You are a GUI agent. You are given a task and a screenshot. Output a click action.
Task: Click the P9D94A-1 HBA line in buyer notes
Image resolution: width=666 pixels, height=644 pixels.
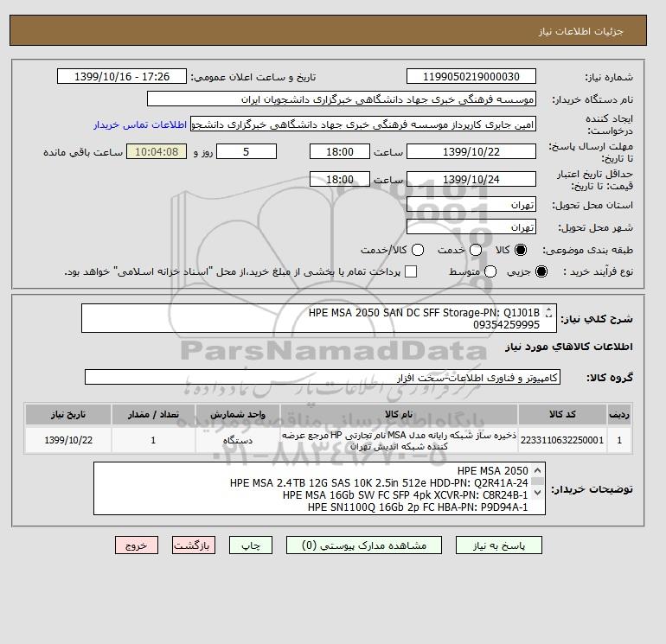(x=418, y=507)
